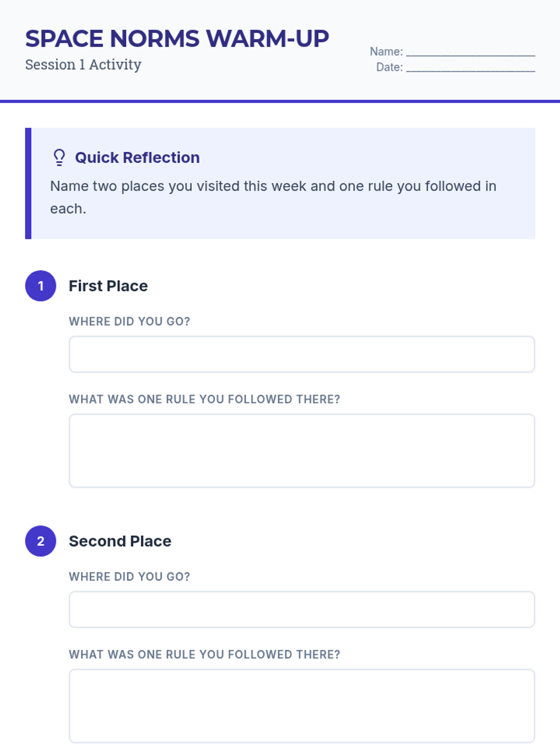Click the 'First Place' heading
Image resolution: width=560 pixels, height=747 pixels.
108,286
